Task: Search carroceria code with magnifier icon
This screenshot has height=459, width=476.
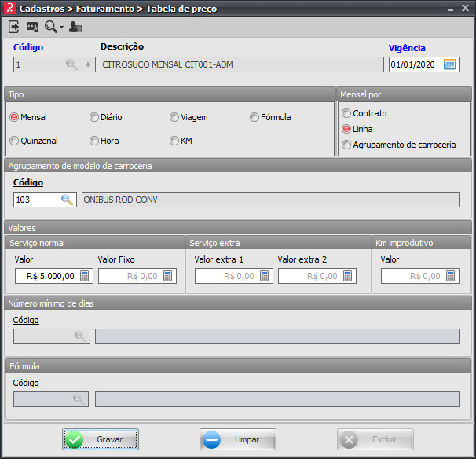Action: pyautogui.click(x=67, y=200)
